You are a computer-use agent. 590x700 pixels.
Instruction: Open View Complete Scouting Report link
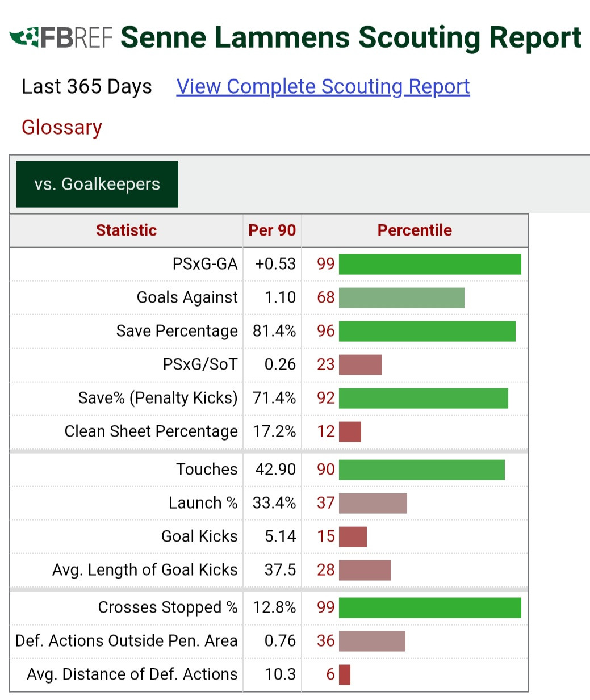pyautogui.click(x=323, y=87)
